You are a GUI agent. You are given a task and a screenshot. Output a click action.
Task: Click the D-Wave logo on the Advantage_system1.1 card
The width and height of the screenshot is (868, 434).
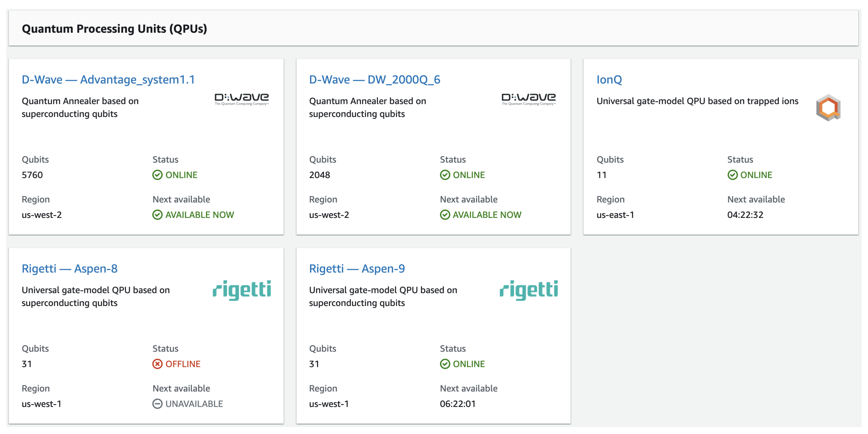pyautogui.click(x=242, y=99)
